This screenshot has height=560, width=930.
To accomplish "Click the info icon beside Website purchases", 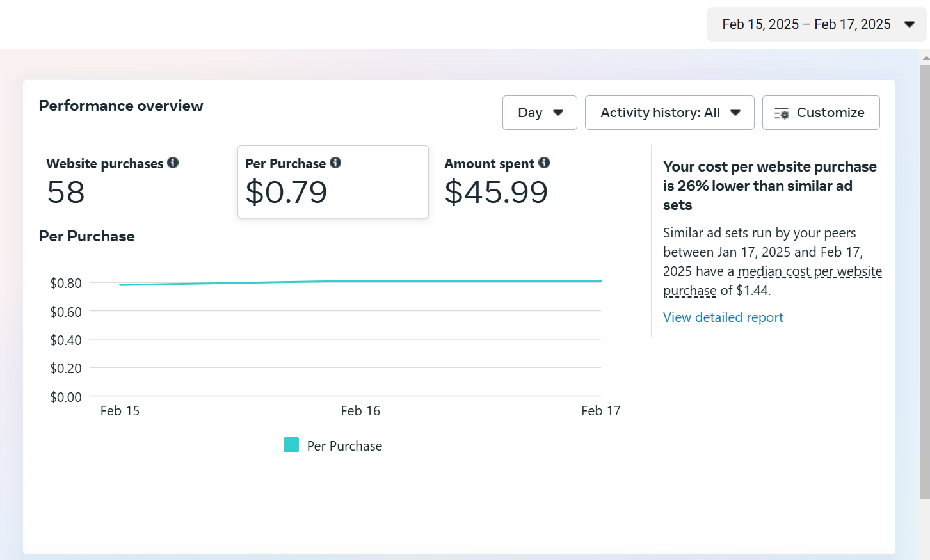I will point(173,163).
